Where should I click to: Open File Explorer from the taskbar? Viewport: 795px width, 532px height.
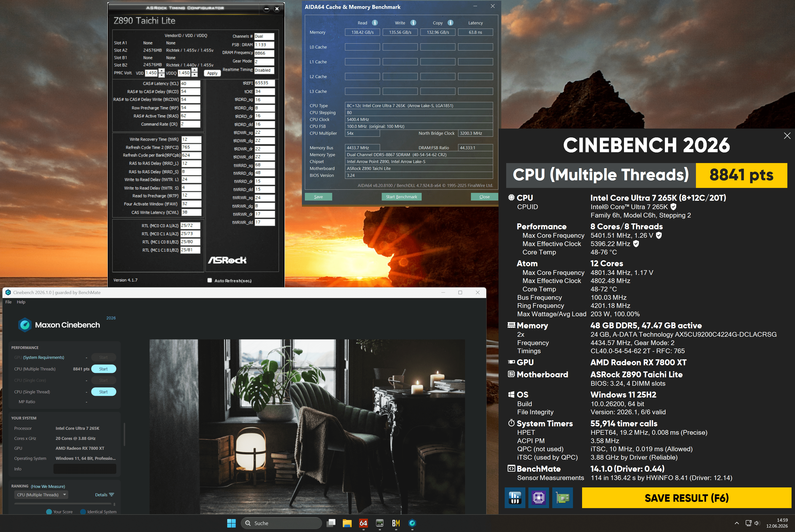coord(347,523)
